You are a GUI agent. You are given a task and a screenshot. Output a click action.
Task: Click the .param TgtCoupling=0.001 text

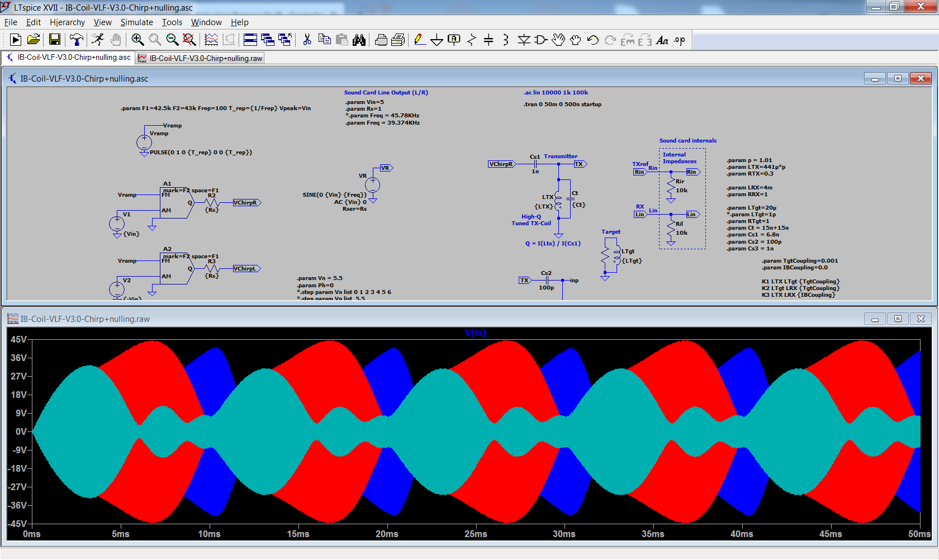coord(799,261)
